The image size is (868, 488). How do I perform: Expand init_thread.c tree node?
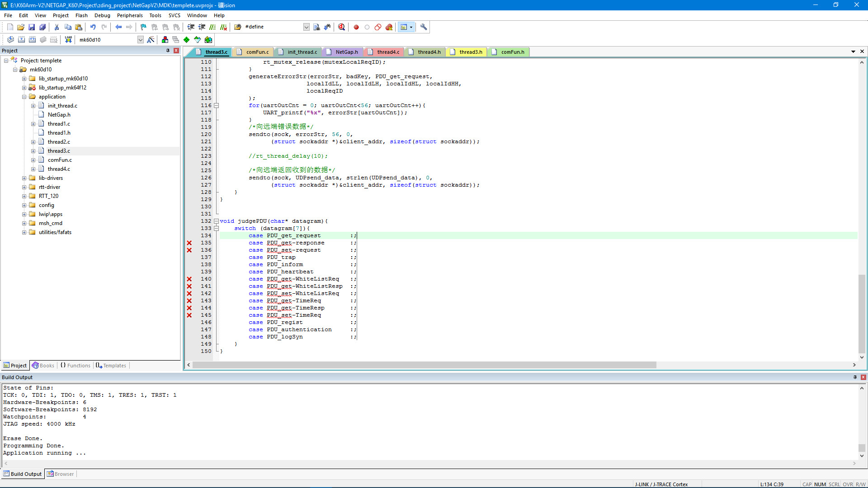click(x=33, y=106)
